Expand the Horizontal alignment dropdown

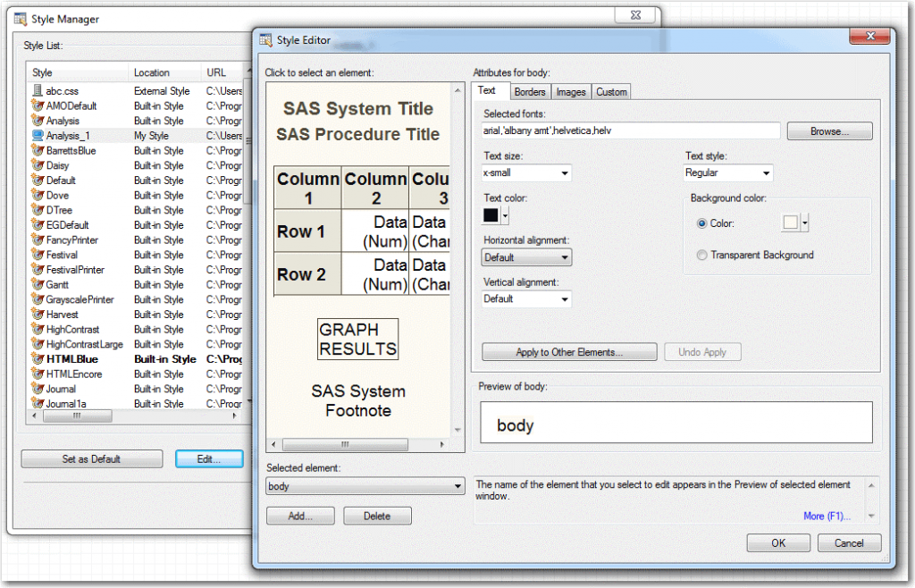coord(526,257)
